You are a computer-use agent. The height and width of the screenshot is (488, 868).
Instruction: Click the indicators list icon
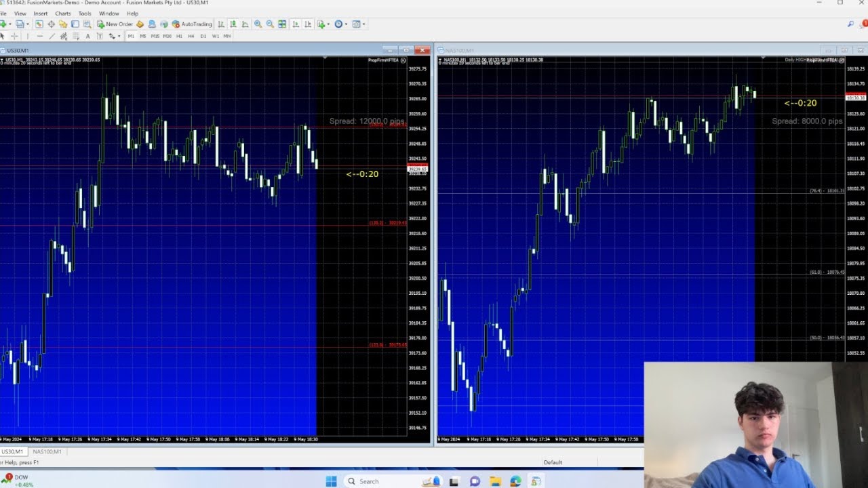point(321,24)
